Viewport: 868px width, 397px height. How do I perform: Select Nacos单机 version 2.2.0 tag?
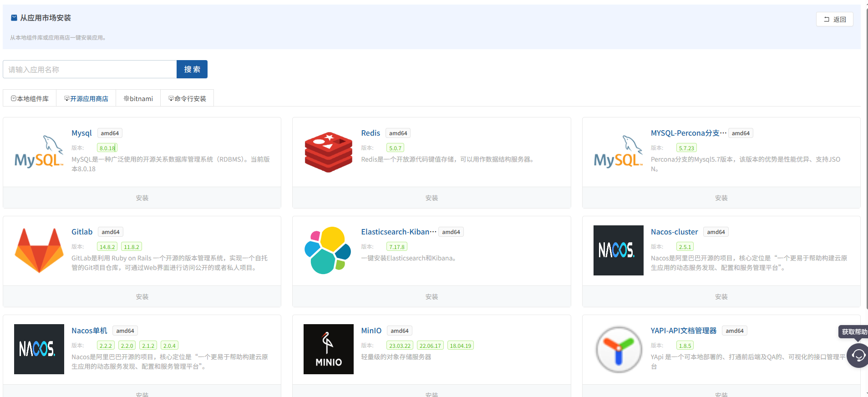pos(127,346)
